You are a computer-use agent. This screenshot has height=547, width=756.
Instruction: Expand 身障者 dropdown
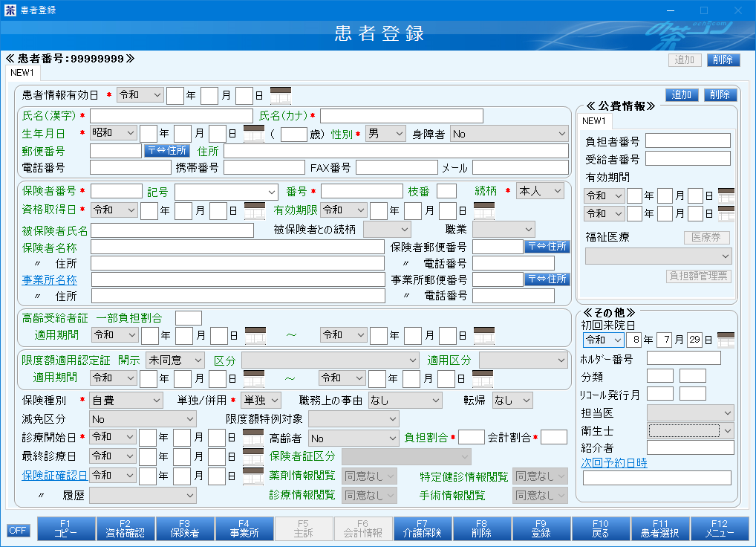click(509, 134)
